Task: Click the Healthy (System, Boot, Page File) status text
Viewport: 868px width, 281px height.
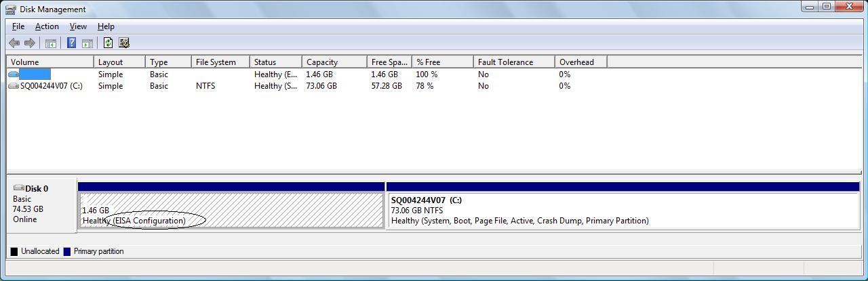Action: (x=520, y=221)
